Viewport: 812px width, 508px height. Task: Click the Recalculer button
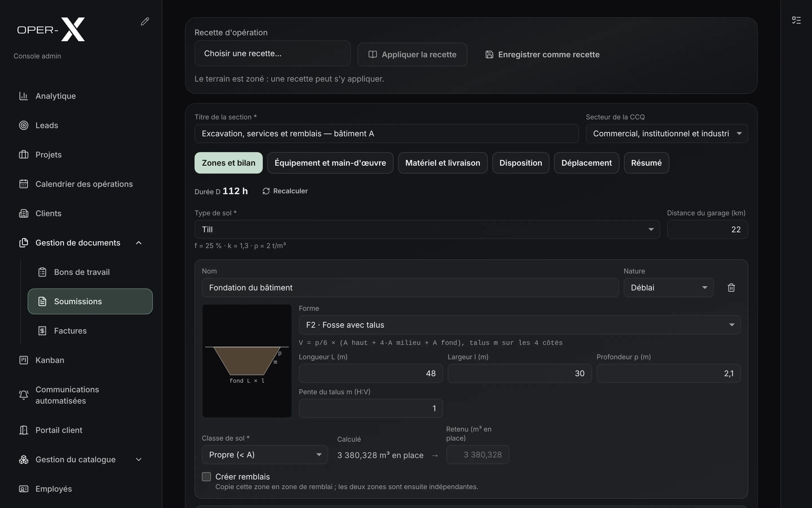(285, 191)
